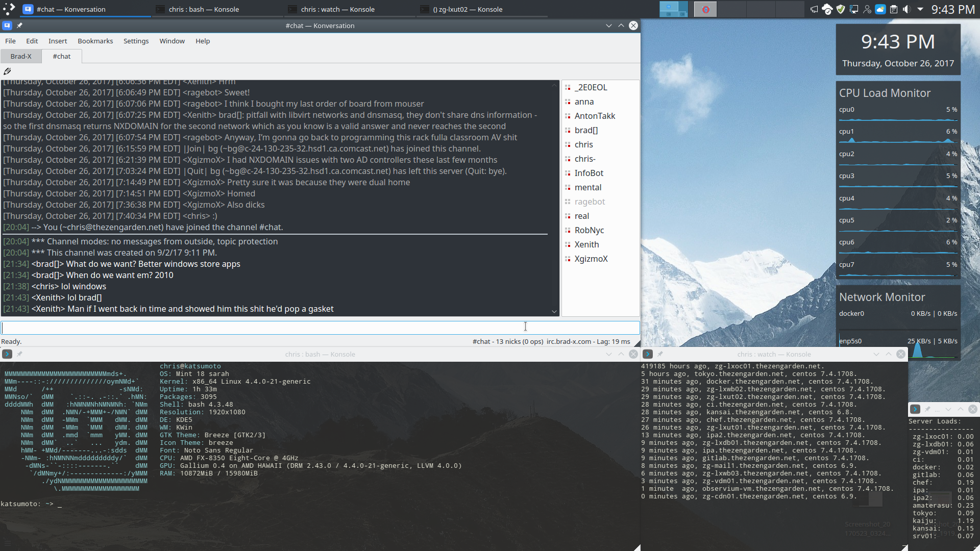Open the notifications megaphone tray icon
This screenshot has height=551, width=980.
[x=814, y=9]
